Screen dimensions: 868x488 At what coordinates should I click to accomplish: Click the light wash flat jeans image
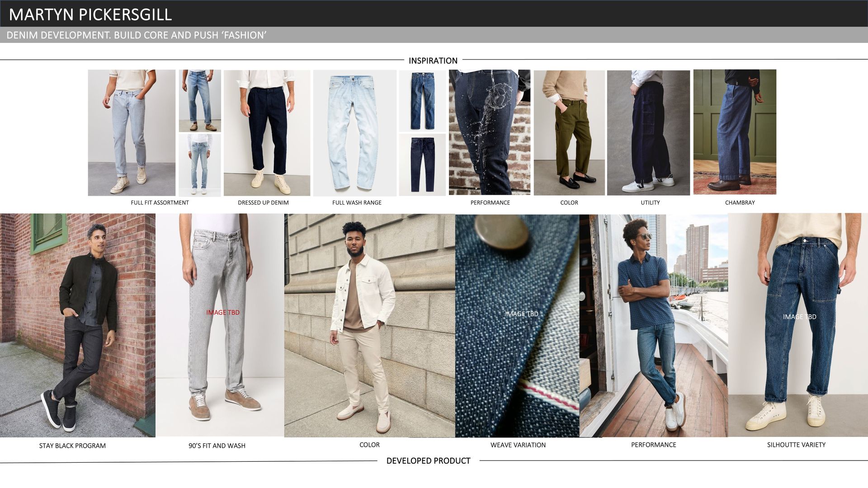(354, 132)
